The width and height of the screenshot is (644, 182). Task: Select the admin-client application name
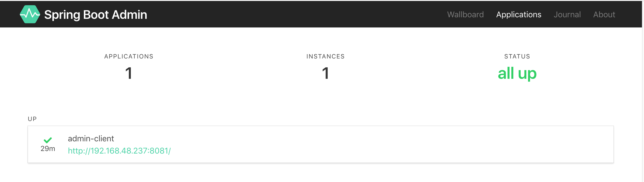91,139
